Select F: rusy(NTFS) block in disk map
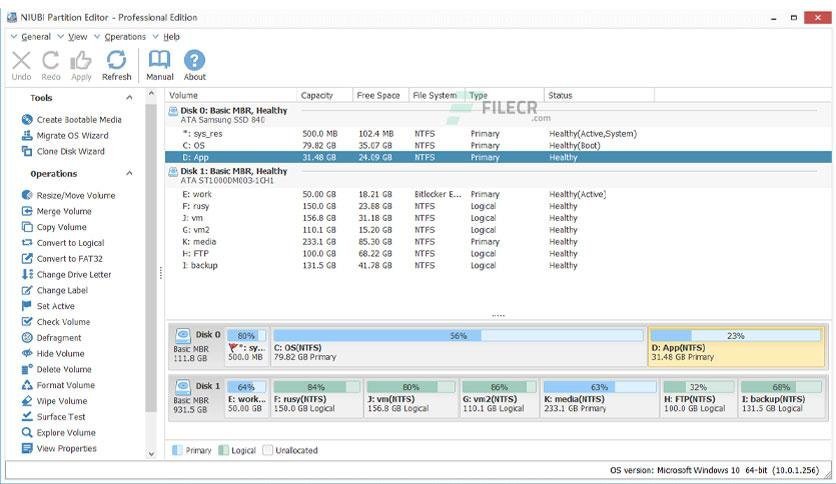Viewport: 836px width, 484px height. (317, 397)
